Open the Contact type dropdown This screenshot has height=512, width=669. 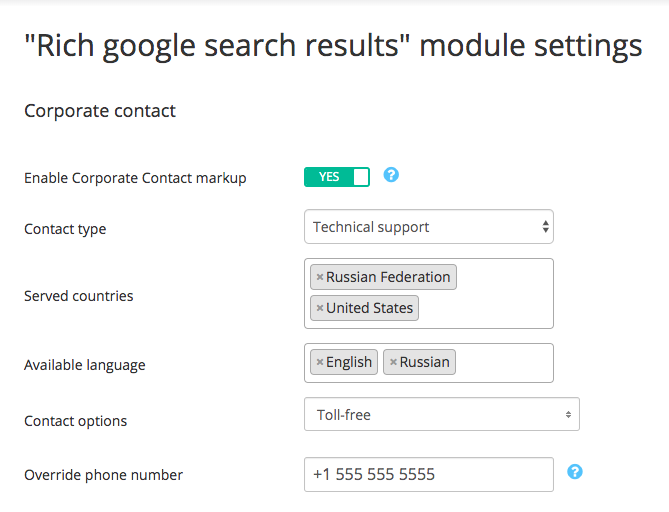tap(428, 227)
